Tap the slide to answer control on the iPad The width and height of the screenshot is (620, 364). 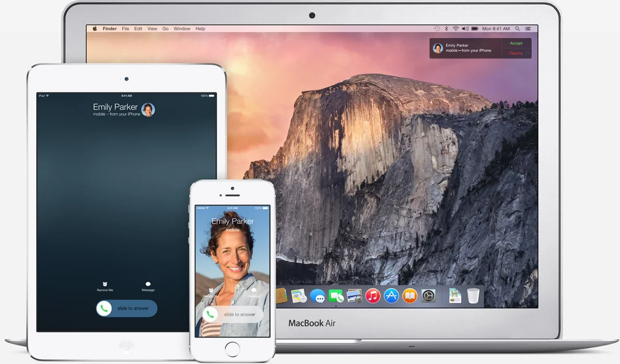click(x=126, y=308)
